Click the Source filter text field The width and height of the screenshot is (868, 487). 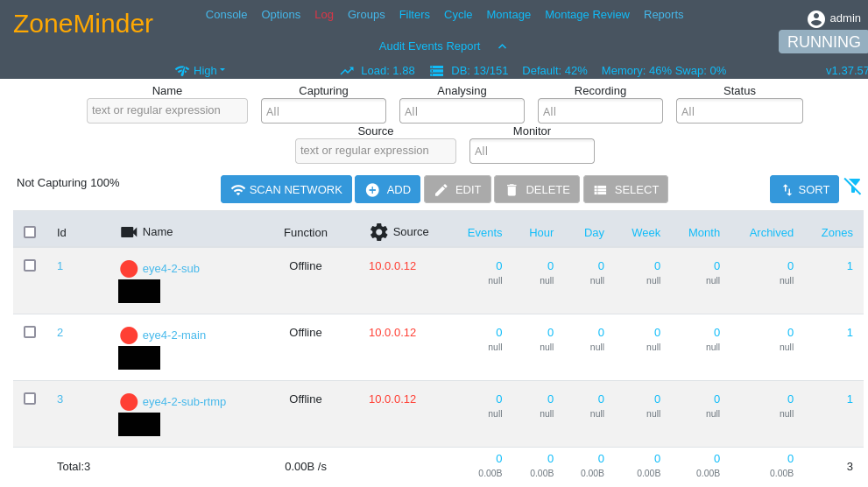click(376, 151)
